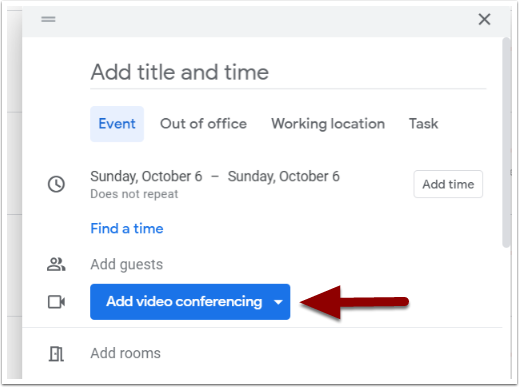Close the event dialog with X

tap(484, 19)
